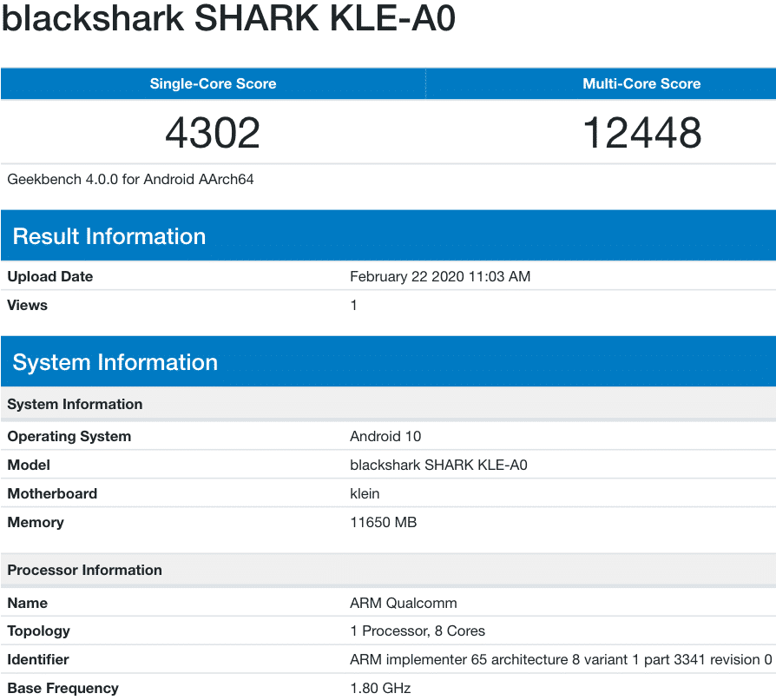Click the single-core score 4302

[x=213, y=133]
